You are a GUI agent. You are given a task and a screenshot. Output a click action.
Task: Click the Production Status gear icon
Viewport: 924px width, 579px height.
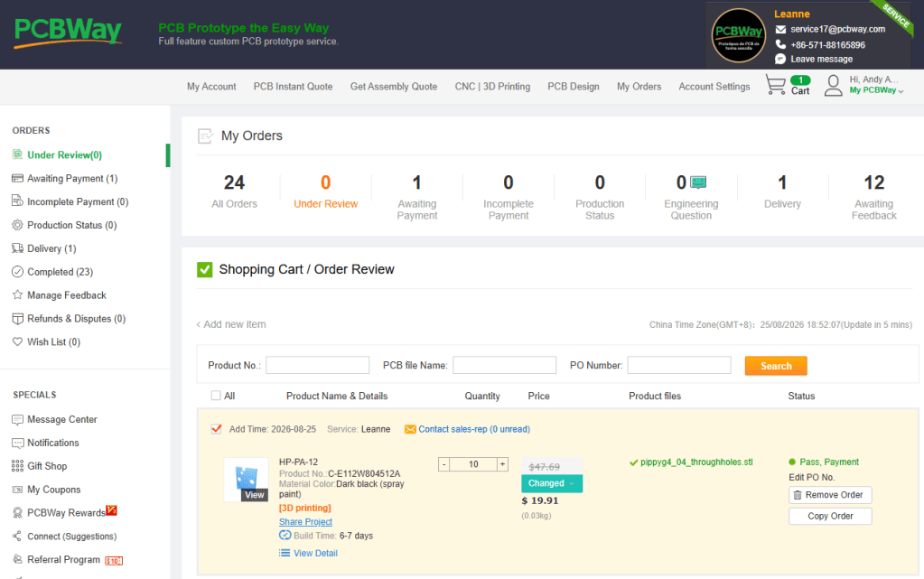pyautogui.click(x=18, y=225)
